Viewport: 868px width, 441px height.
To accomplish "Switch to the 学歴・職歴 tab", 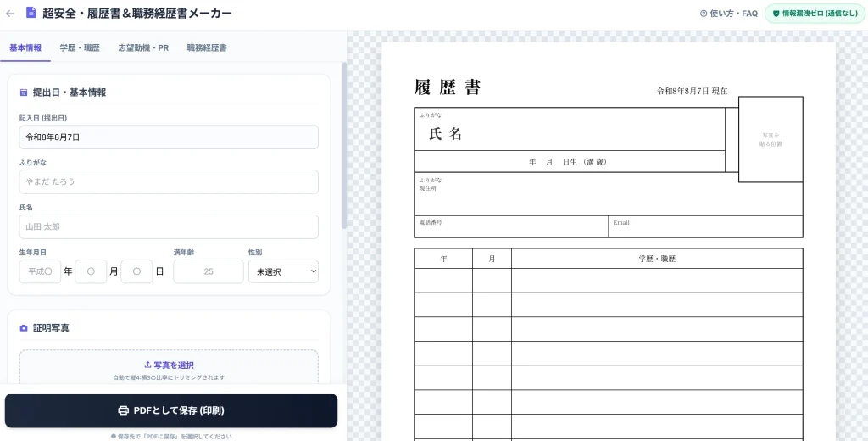I will [x=80, y=47].
